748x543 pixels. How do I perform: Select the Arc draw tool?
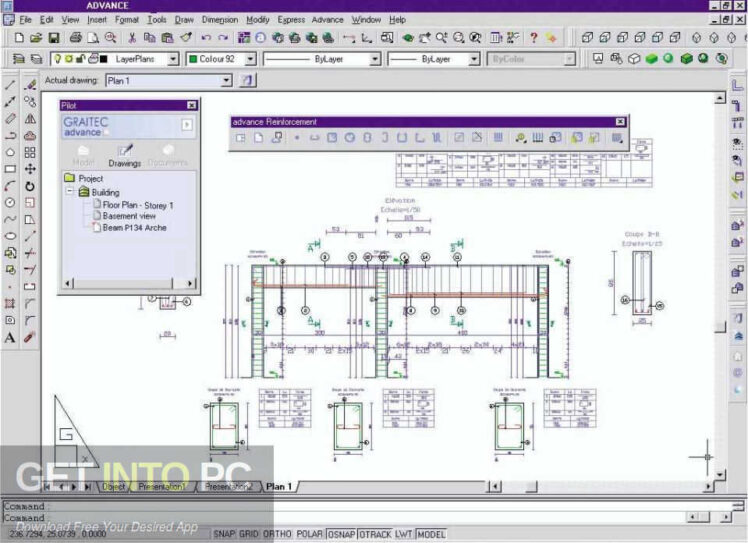coord(10,186)
